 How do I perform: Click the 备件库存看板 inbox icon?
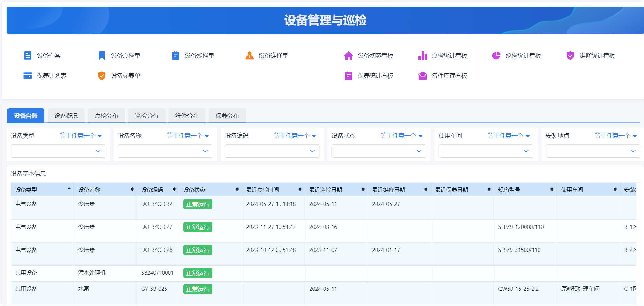[422, 76]
